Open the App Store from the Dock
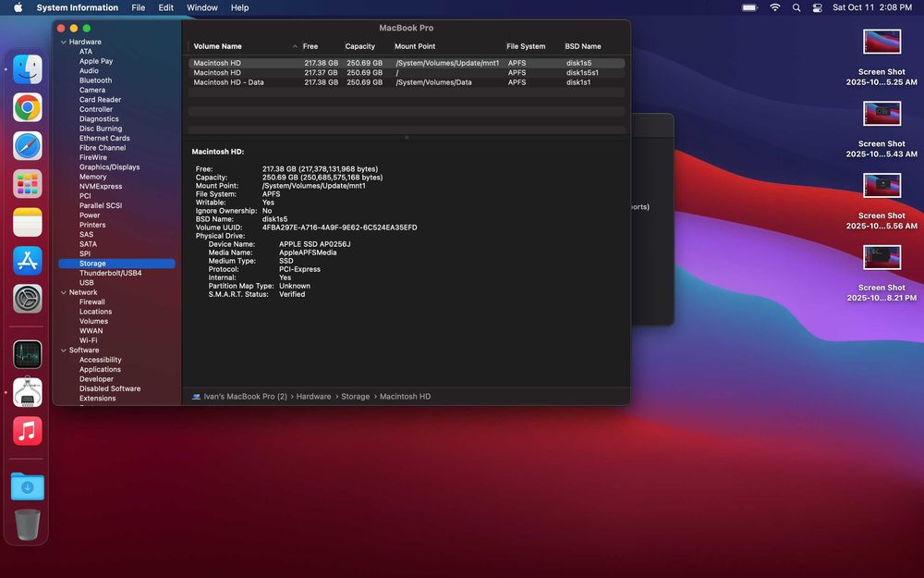This screenshot has width=924, height=578. [x=28, y=261]
